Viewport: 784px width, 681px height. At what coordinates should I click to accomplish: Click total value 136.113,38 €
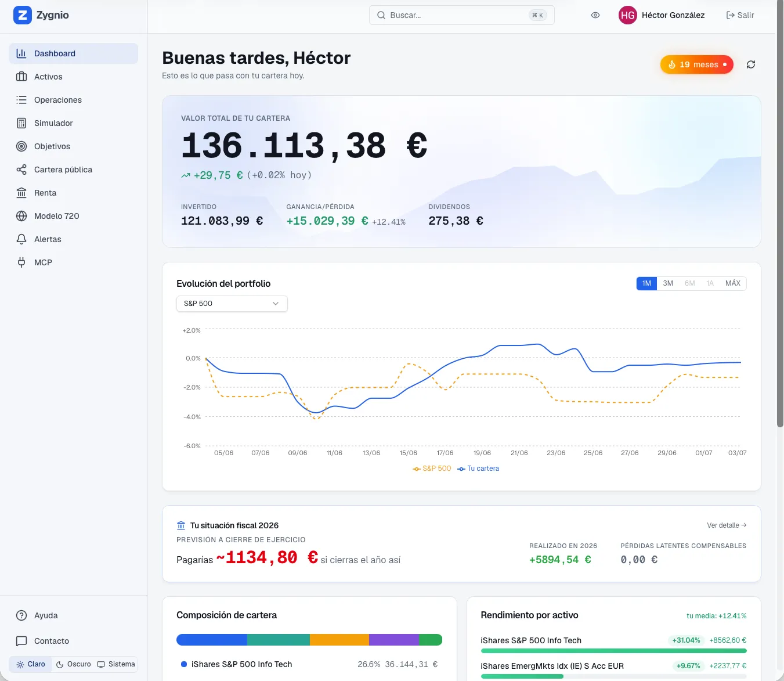[304, 145]
